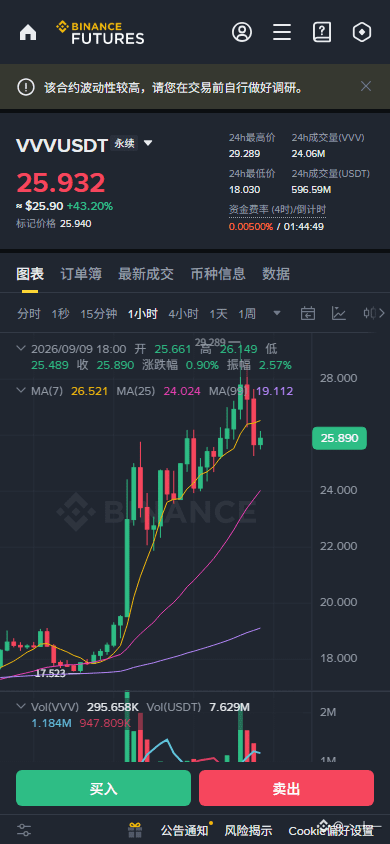Open the hamburger menu

(x=282, y=32)
